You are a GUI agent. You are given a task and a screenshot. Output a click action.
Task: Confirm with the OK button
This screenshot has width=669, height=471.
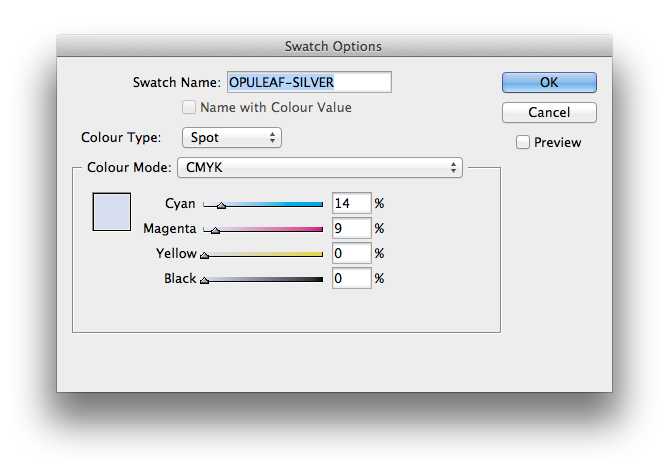pos(549,82)
